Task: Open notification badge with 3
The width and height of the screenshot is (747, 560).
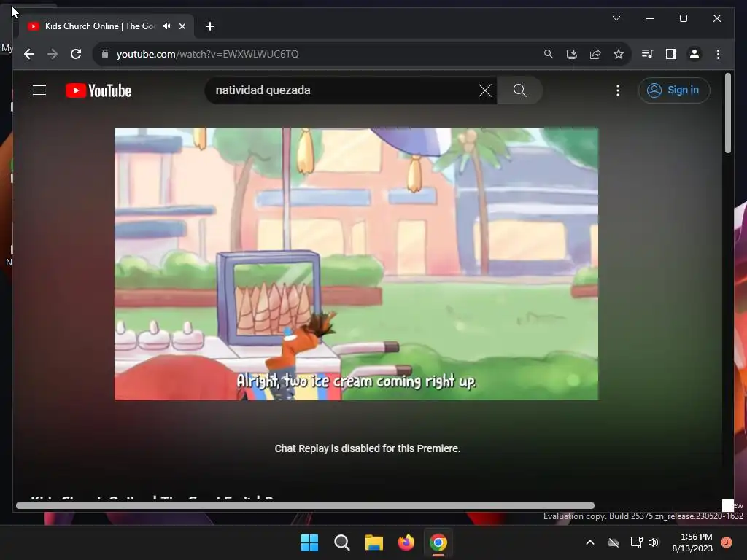Action: pyautogui.click(x=726, y=542)
